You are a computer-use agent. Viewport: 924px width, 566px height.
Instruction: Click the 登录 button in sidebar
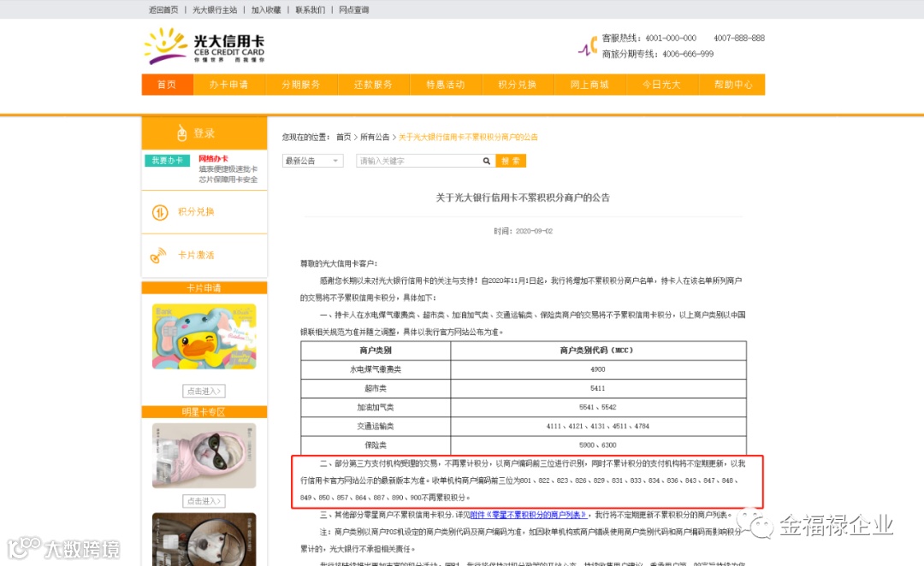pos(204,133)
